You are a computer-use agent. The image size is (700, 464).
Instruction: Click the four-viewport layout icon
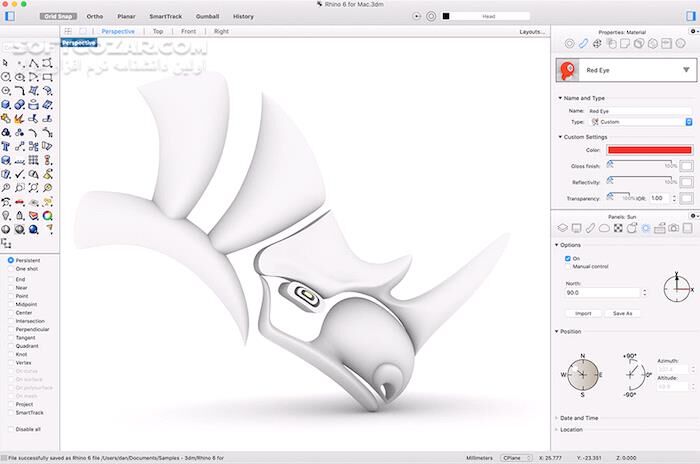68,31
